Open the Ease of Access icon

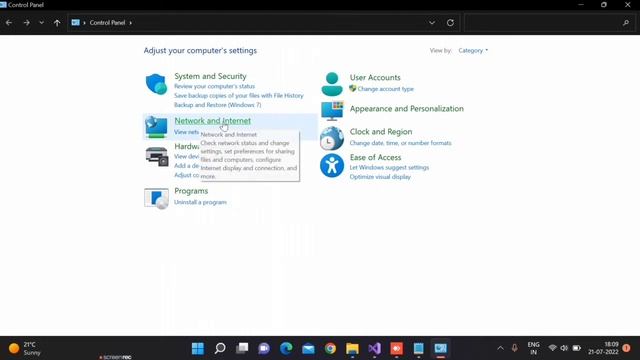pos(332,166)
